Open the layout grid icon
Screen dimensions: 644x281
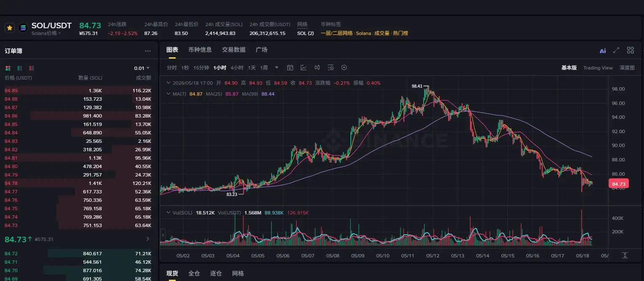[x=631, y=50]
